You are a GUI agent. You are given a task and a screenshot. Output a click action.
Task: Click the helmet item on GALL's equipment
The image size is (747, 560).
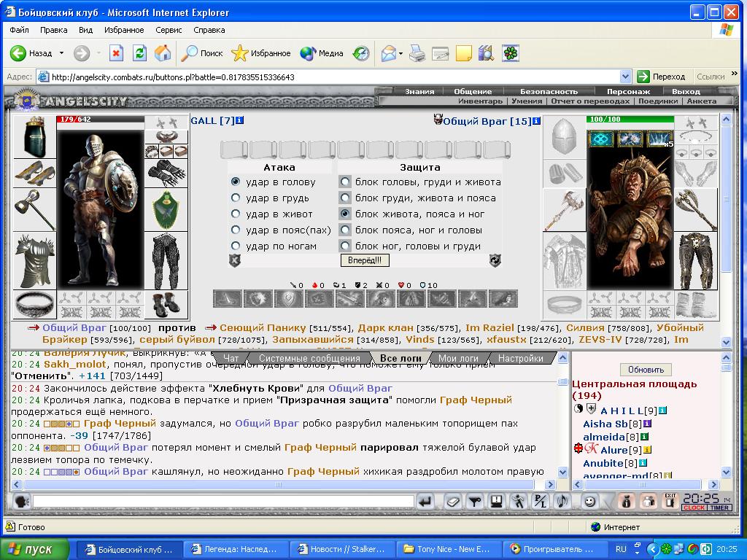point(34,136)
